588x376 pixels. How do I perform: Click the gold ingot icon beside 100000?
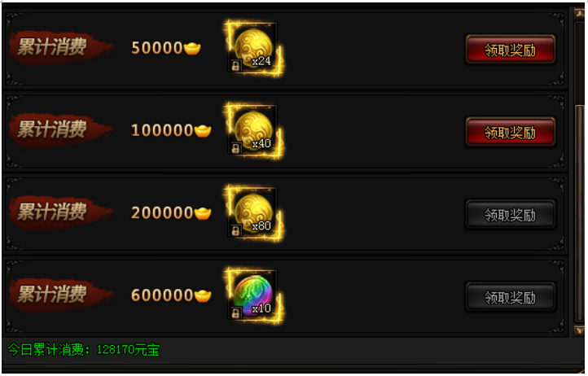coord(203,131)
